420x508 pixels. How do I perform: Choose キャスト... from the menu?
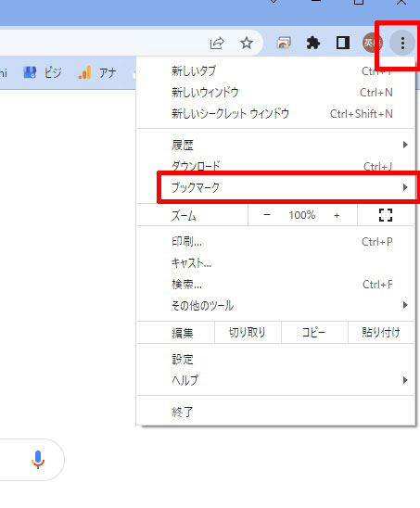275,263
